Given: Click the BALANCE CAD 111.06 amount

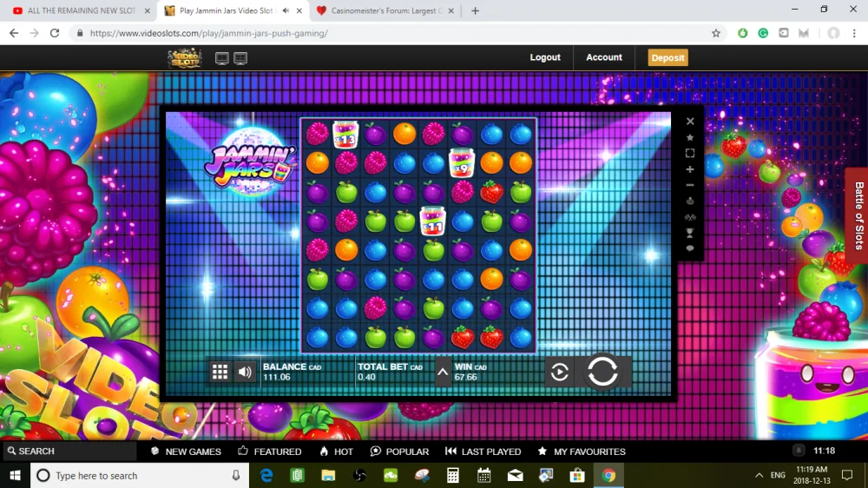Looking at the screenshot, I should pos(277,377).
